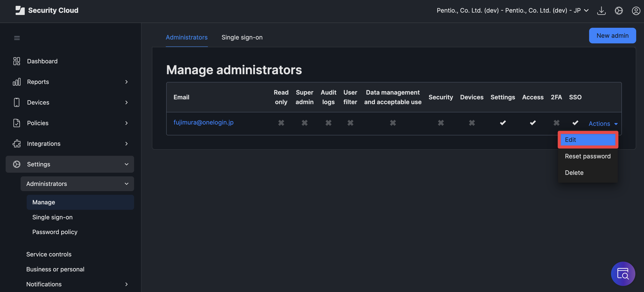Screen dimensions: 644x292
Task: Open the download icon in header
Action: (x=601, y=10)
